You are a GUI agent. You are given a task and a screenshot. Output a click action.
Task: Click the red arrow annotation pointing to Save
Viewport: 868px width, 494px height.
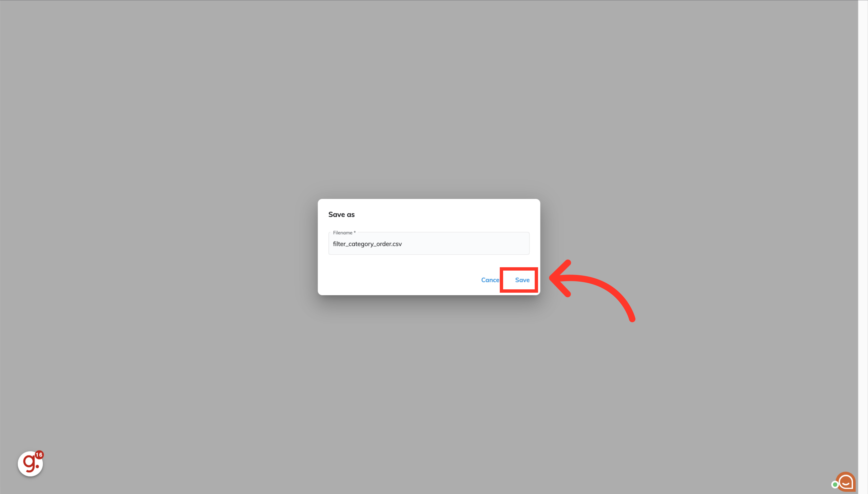pyautogui.click(x=592, y=290)
